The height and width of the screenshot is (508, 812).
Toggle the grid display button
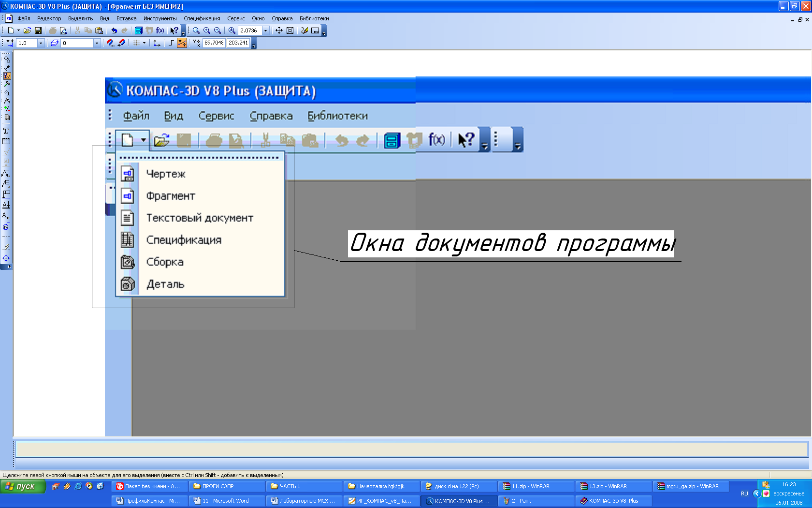point(136,43)
